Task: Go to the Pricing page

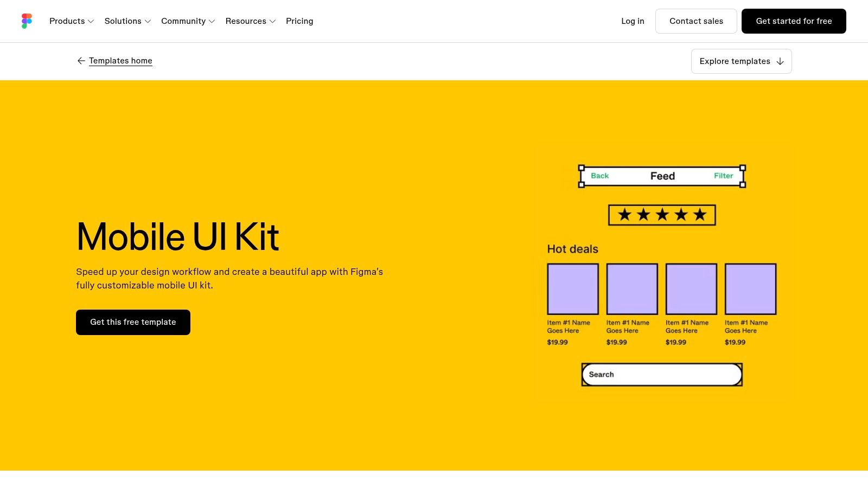Action: tap(299, 21)
